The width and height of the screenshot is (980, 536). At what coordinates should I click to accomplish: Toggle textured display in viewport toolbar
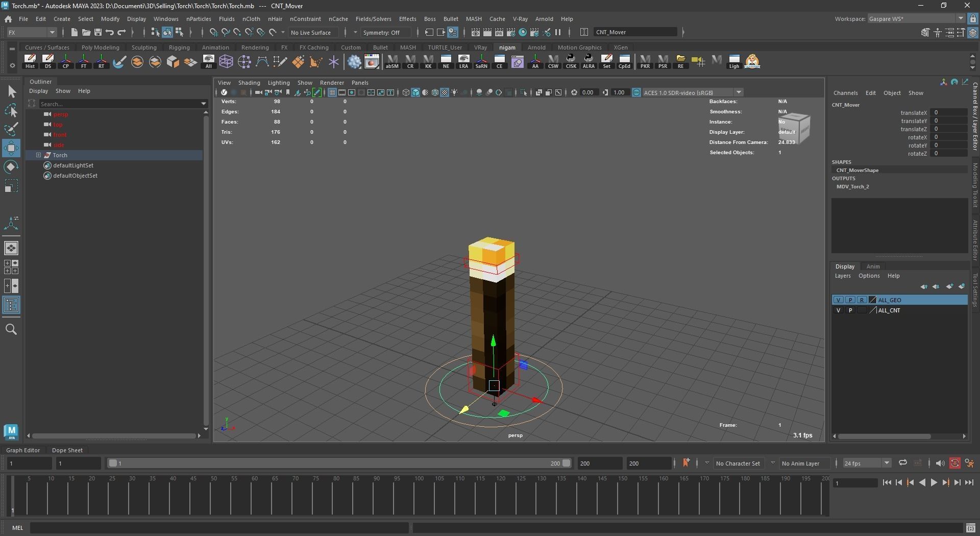coord(445,92)
